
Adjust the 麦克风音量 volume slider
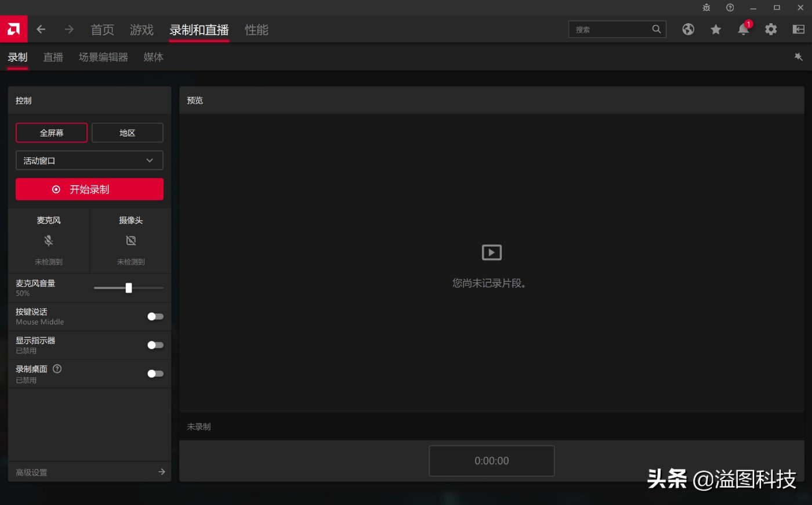click(x=129, y=287)
